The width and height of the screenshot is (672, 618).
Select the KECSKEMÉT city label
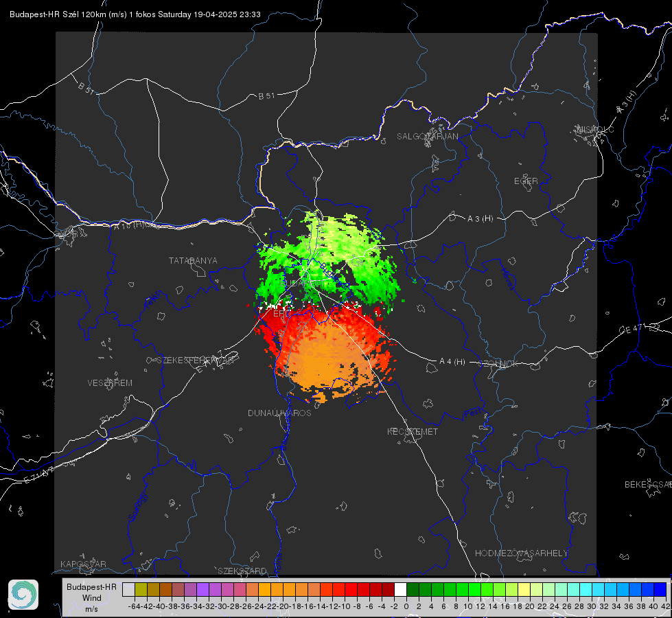pyautogui.click(x=413, y=431)
